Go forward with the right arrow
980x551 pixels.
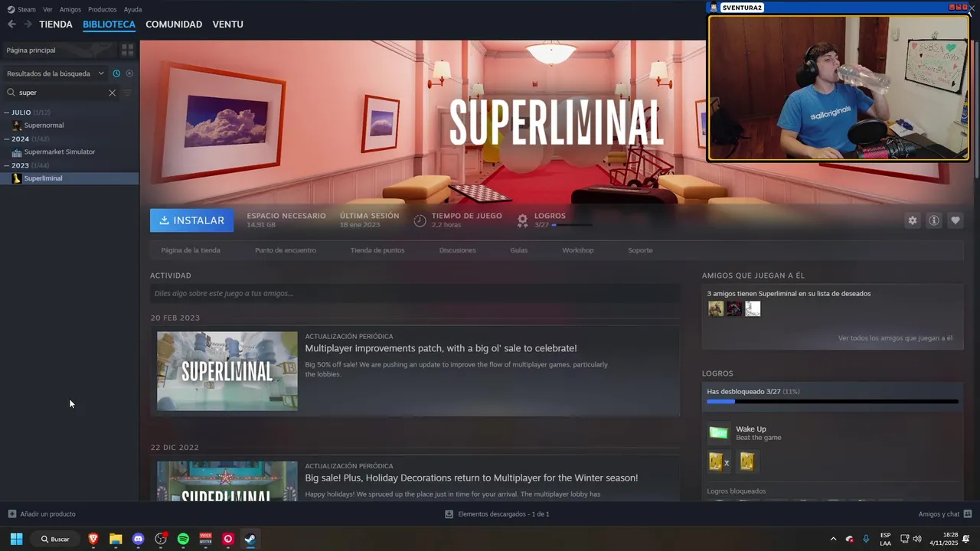(x=28, y=24)
